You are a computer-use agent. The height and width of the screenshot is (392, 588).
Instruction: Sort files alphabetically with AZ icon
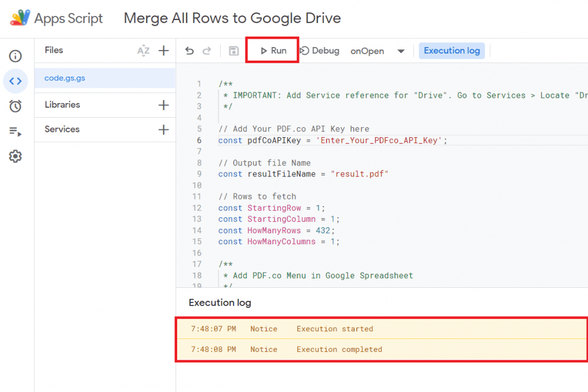point(143,51)
